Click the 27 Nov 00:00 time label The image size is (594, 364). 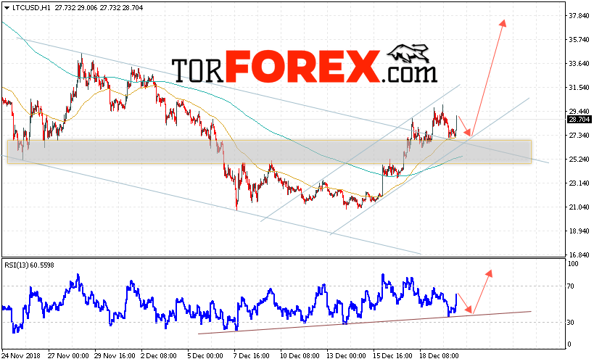68,356
